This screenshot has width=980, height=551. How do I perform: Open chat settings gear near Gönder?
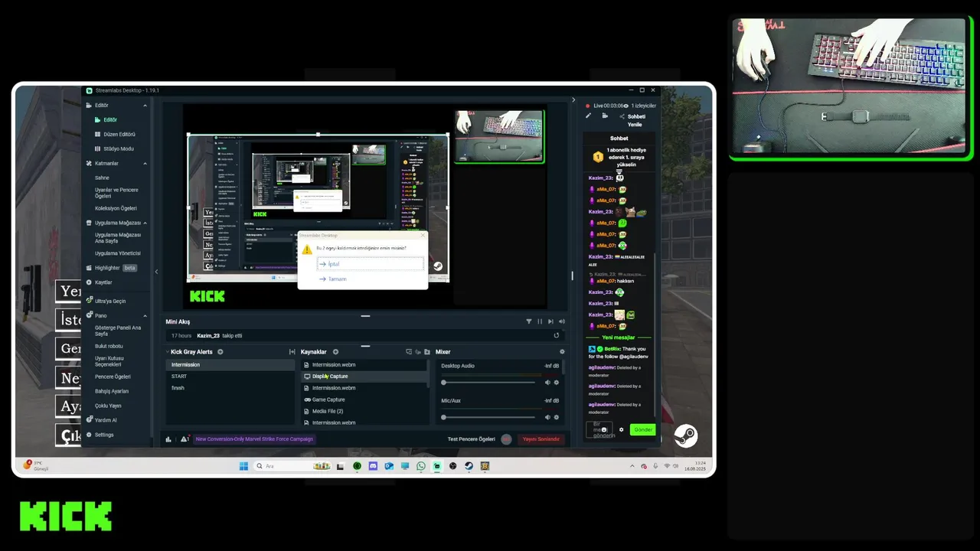622,430
